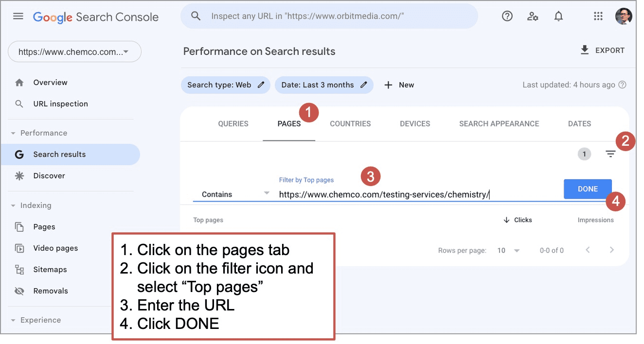Click the Sitemaps icon
This screenshot has width=644, height=344.
pyautogui.click(x=19, y=270)
